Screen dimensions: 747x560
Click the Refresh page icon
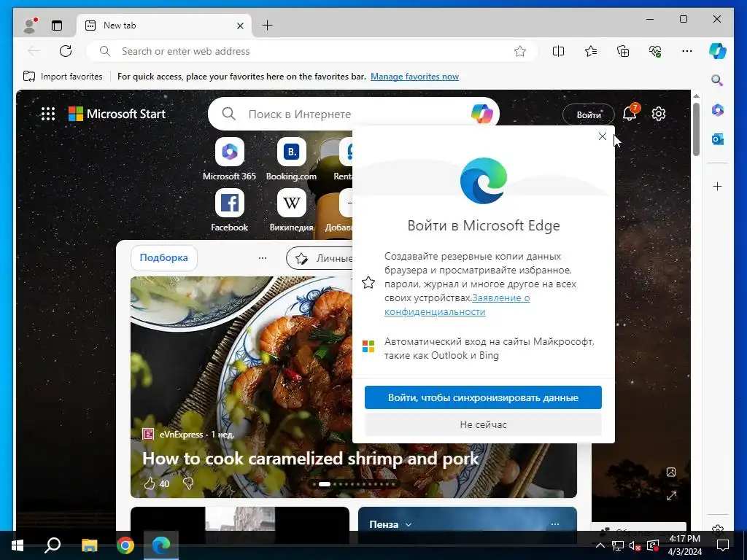(x=65, y=51)
